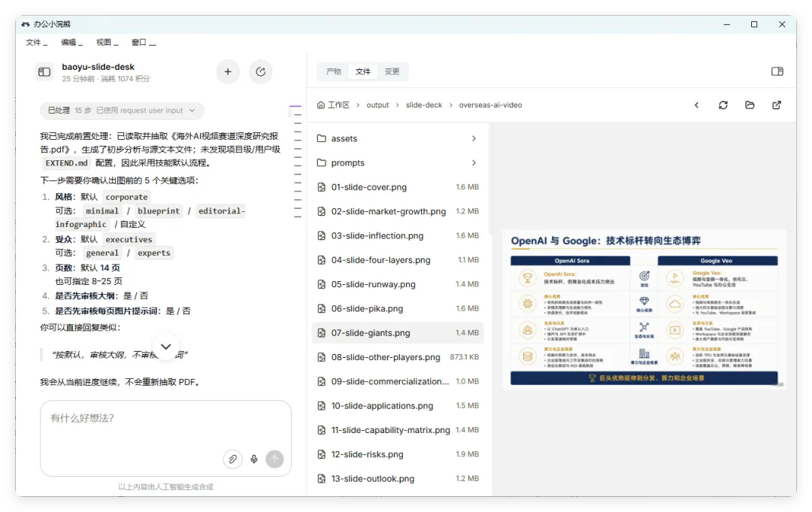Select 06-slide-pika.png file
This screenshot has width=812, height=512.
[x=398, y=308]
